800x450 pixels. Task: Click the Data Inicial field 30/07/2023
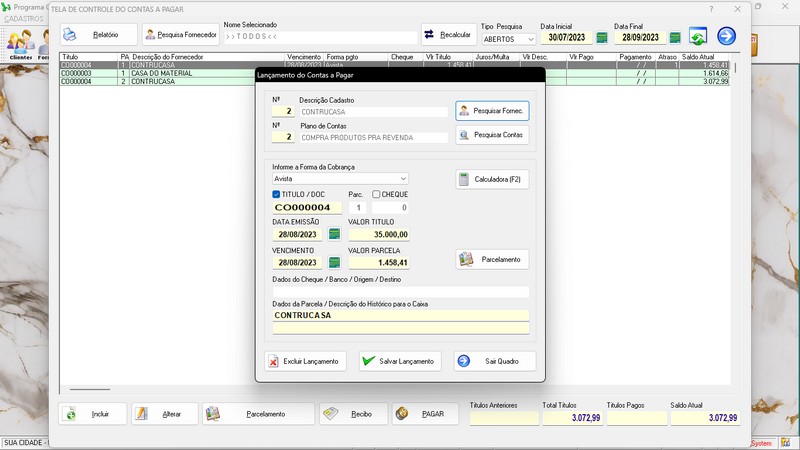(566, 38)
